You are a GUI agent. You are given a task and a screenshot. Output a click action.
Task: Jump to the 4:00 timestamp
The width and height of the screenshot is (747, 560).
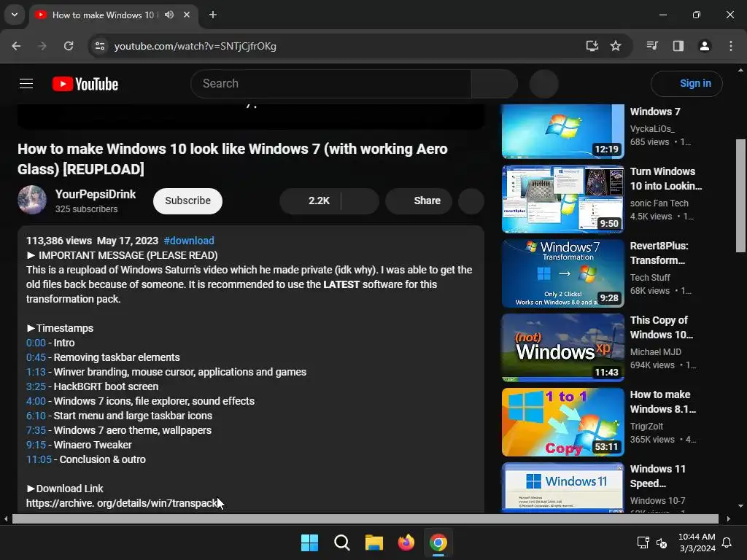click(36, 402)
